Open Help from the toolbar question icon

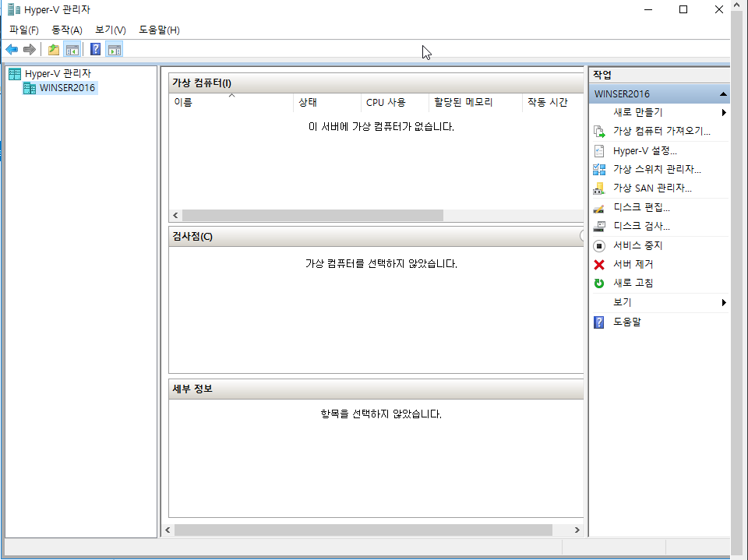click(95, 49)
